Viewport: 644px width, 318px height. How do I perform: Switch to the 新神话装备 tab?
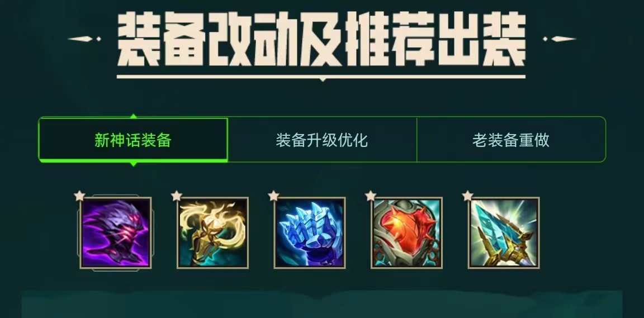pos(133,140)
